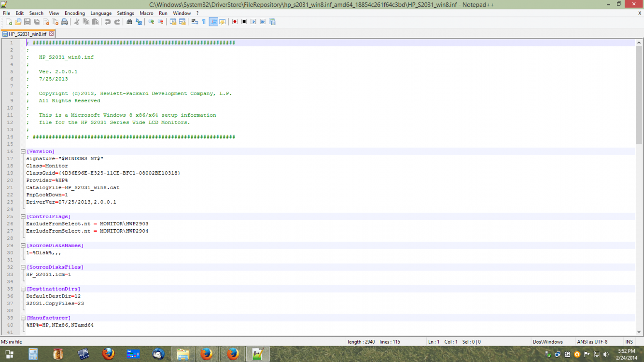Select the HP_S2031_win8.inf document tab
Viewport: 644px width, 362px height.
point(28,34)
